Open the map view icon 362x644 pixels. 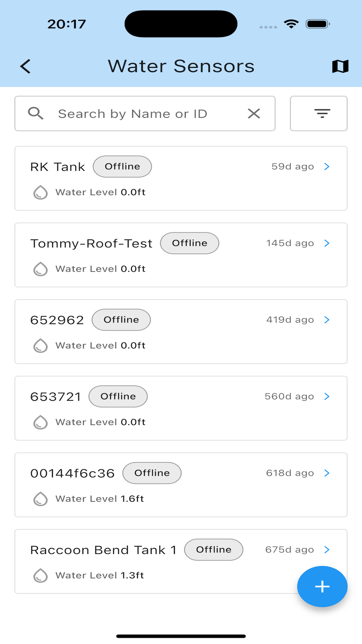click(x=340, y=66)
